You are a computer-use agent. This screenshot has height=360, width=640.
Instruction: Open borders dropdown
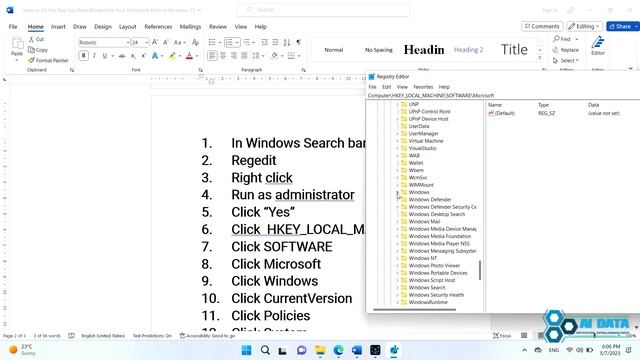(299, 56)
